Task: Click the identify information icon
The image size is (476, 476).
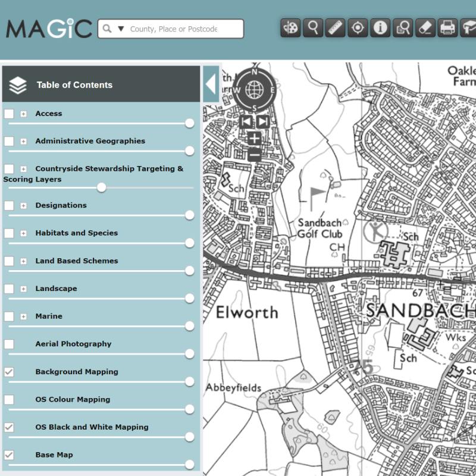Action: point(380,28)
